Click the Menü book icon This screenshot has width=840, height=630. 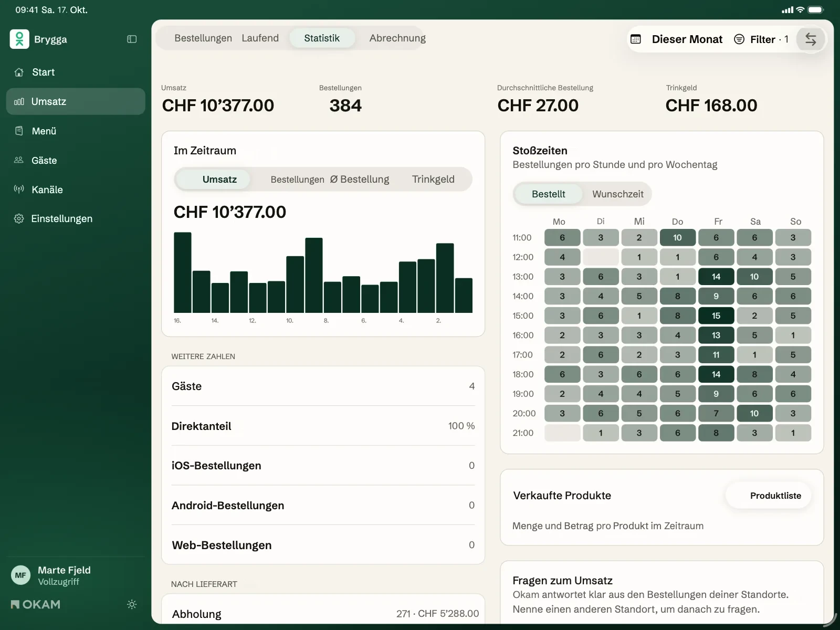point(19,131)
